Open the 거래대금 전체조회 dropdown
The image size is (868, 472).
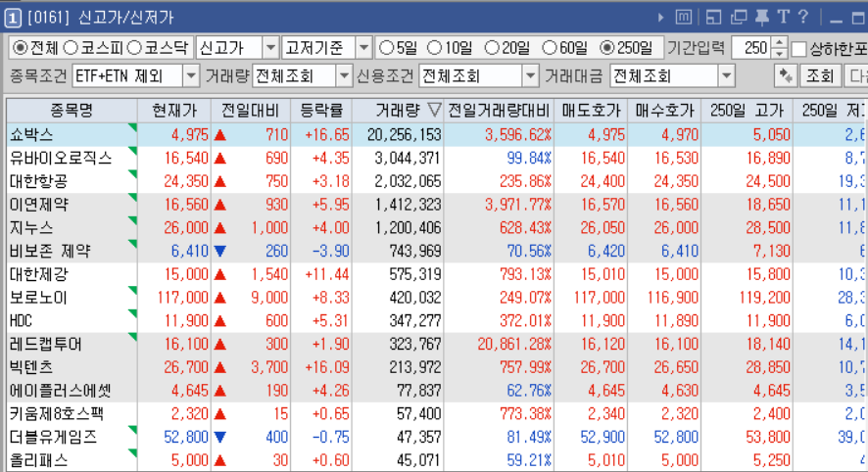(726, 75)
